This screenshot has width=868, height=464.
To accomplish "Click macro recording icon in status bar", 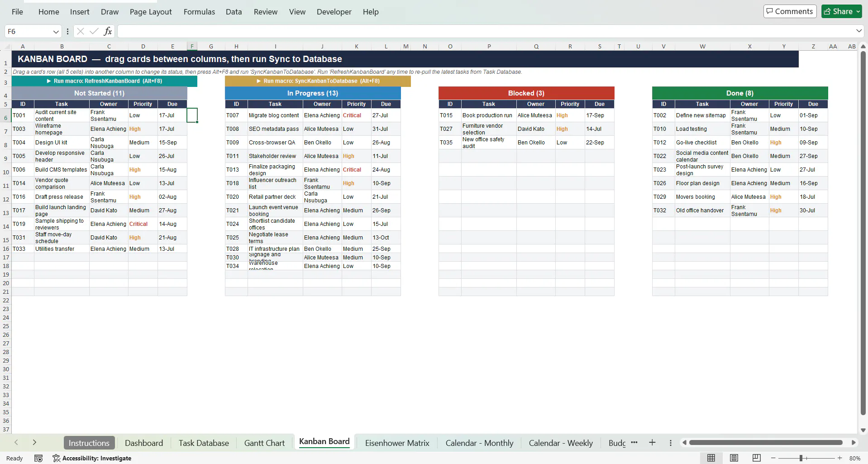I will tap(38, 458).
